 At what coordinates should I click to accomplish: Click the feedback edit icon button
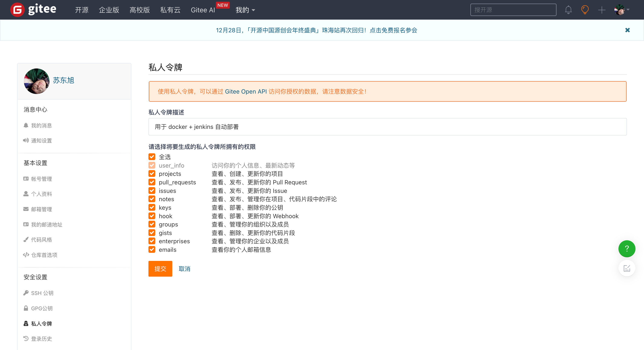tap(627, 268)
